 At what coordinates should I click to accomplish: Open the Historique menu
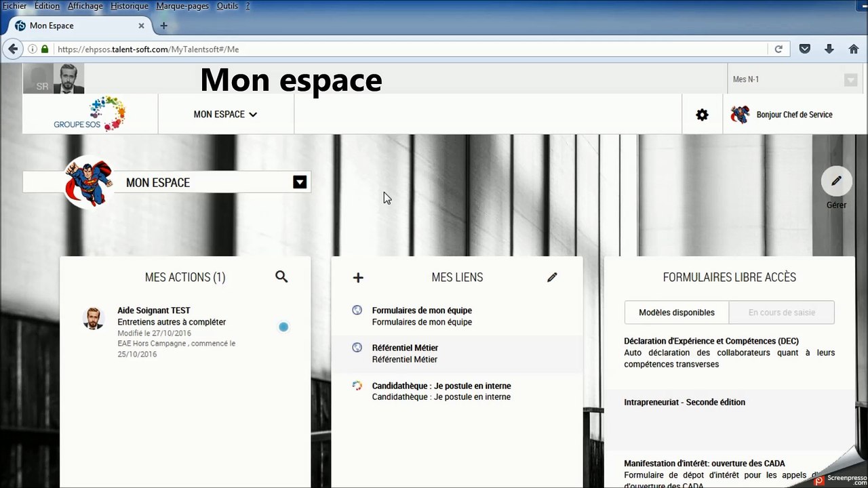click(x=130, y=6)
